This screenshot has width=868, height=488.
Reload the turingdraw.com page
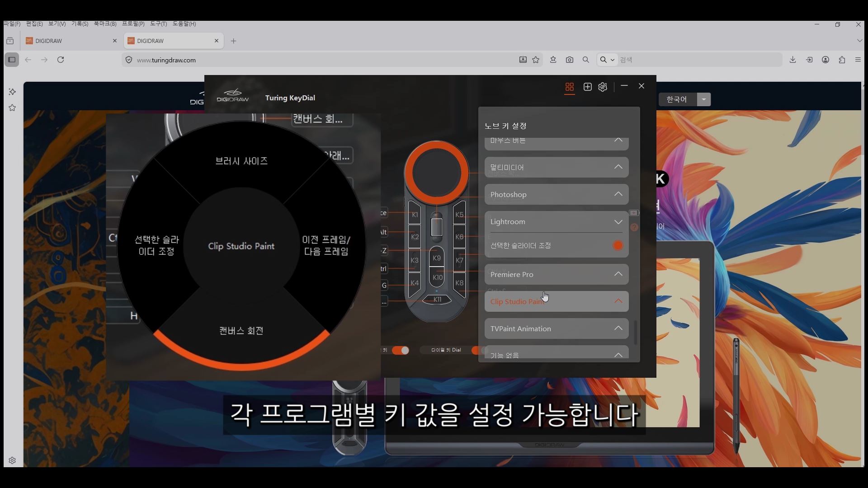point(61,60)
